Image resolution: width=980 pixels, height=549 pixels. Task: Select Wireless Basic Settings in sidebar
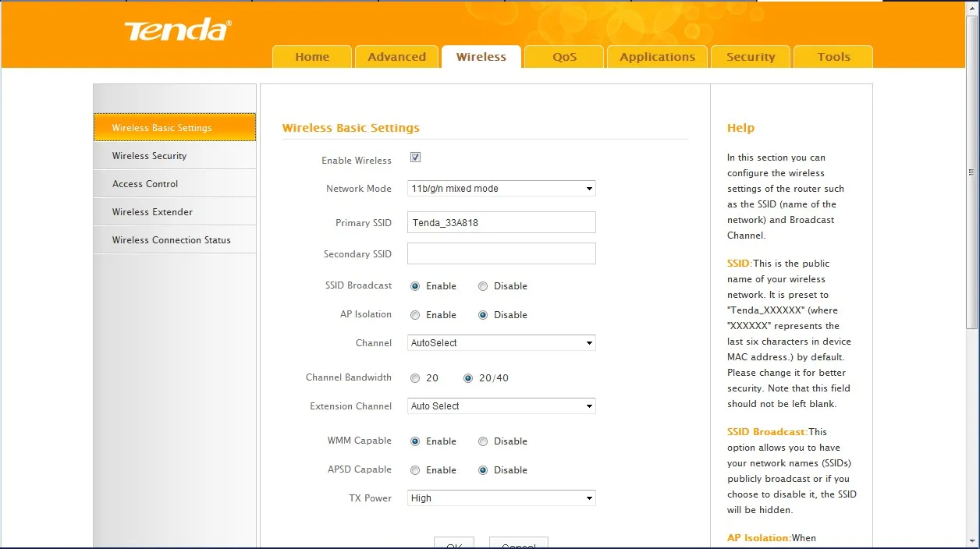175,127
